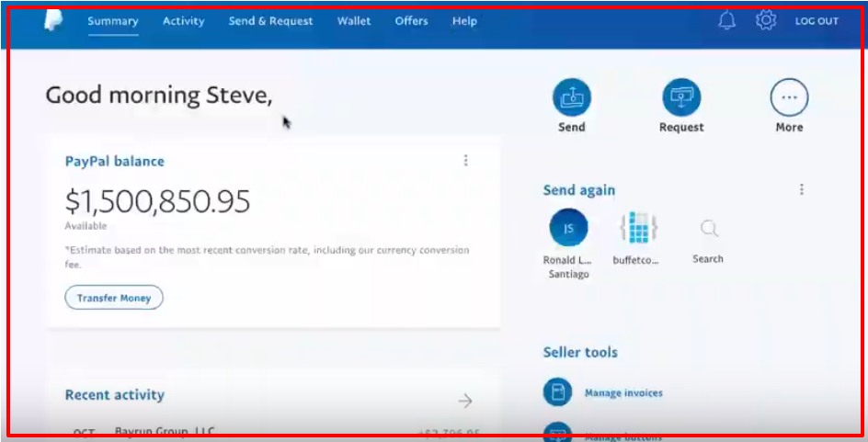Image resolution: width=868 pixels, height=442 pixels.
Task: Click the Request money icon
Action: click(681, 97)
